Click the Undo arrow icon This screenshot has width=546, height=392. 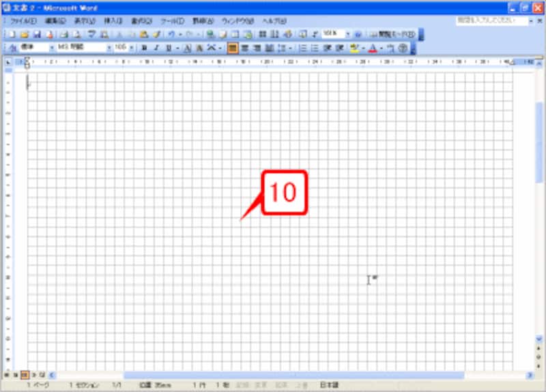point(171,34)
